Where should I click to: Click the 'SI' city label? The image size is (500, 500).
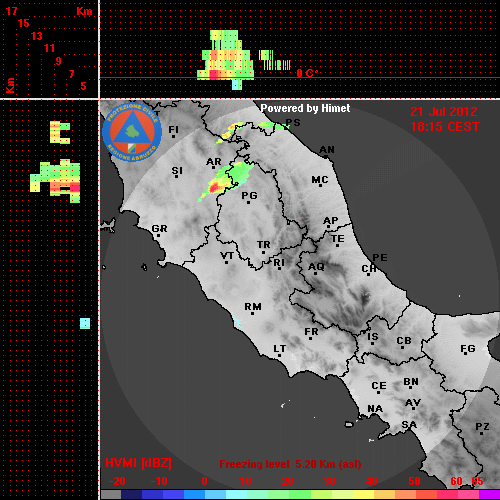[177, 171]
